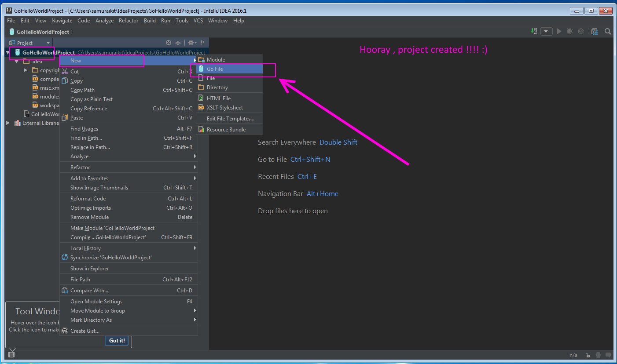The height and width of the screenshot is (364, 617).
Task: Open Local History submenu
Action: point(129,248)
